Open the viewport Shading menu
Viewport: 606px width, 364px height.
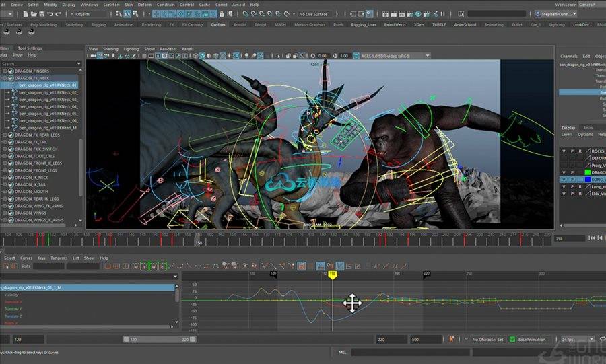click(x=110, y=49)
